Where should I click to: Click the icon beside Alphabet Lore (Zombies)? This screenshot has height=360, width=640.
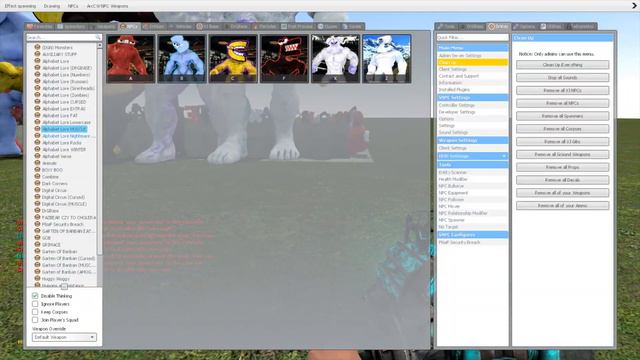tap(37, 95)
